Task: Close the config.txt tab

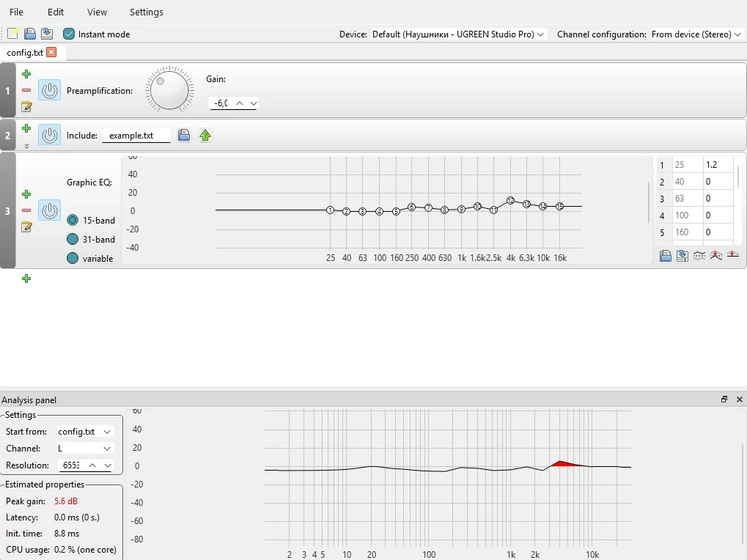Action: [51, 52]
